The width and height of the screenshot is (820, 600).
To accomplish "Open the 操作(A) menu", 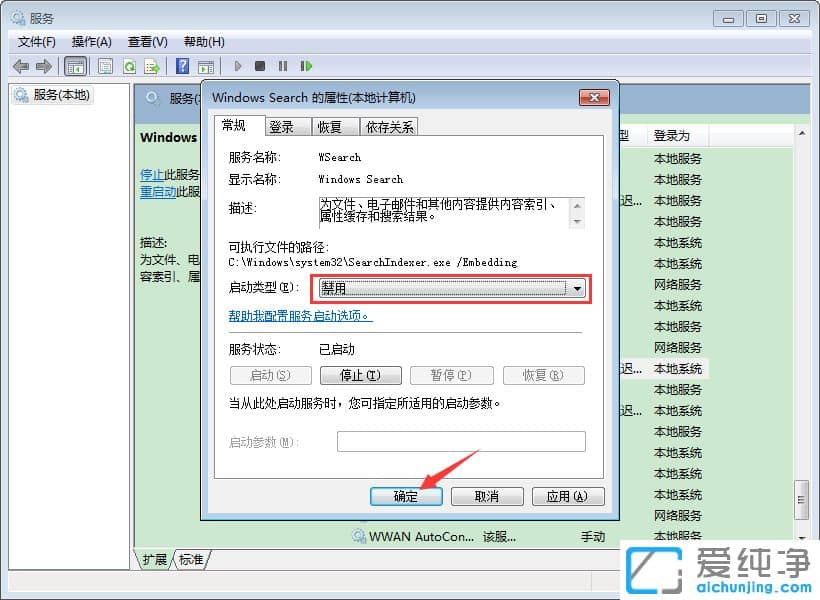I will (92, 42).
